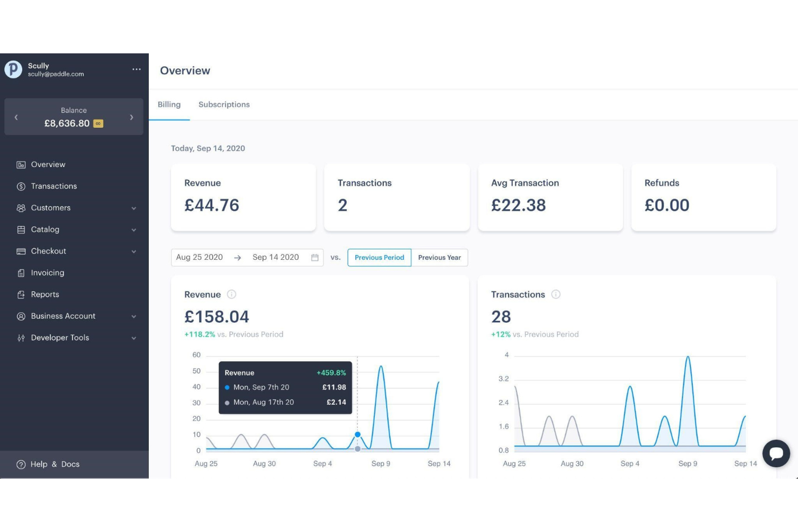Screen dimensions: 798x532
Task: Expand the Checkout menu chevron
Action: tap(134, 251)
